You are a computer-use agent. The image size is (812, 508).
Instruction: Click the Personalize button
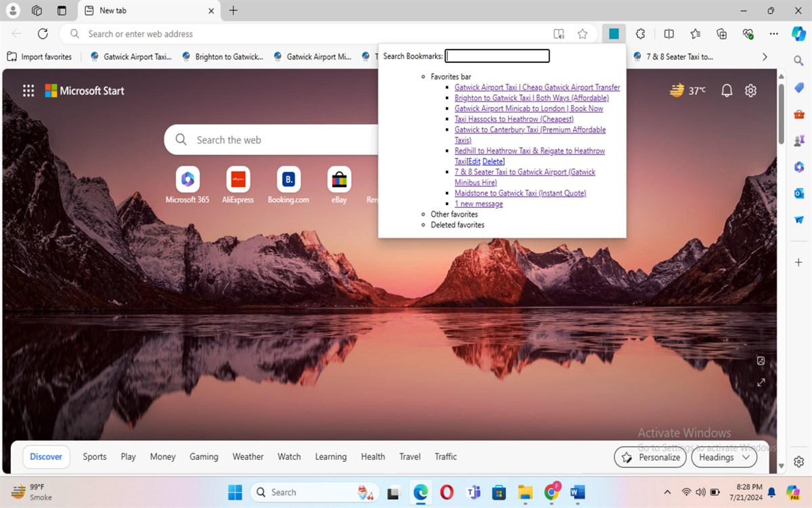coord(650,457)
